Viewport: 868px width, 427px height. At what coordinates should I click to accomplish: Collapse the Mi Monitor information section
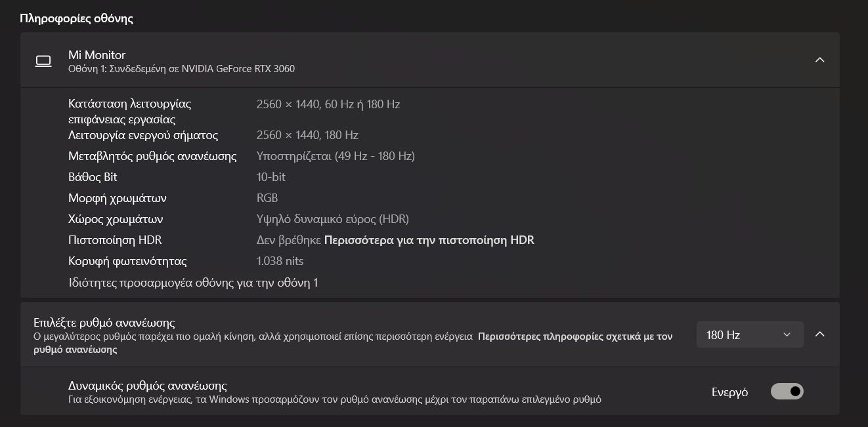click(819, 60)
